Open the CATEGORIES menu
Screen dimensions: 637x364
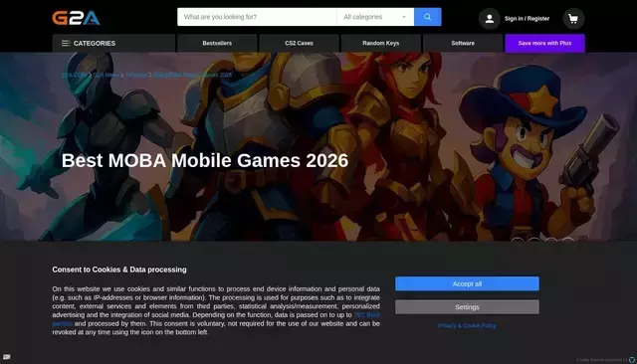point(113,43)
